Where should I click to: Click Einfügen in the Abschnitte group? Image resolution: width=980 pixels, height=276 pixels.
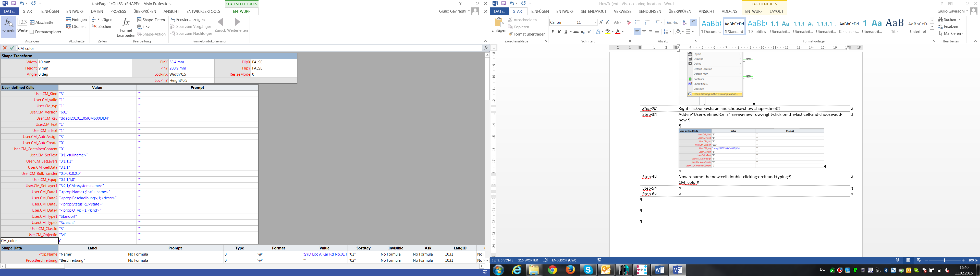[77, 19]
